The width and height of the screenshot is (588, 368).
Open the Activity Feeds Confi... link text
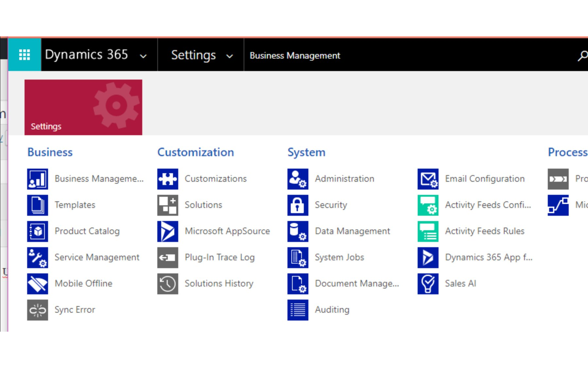[488, 205]
